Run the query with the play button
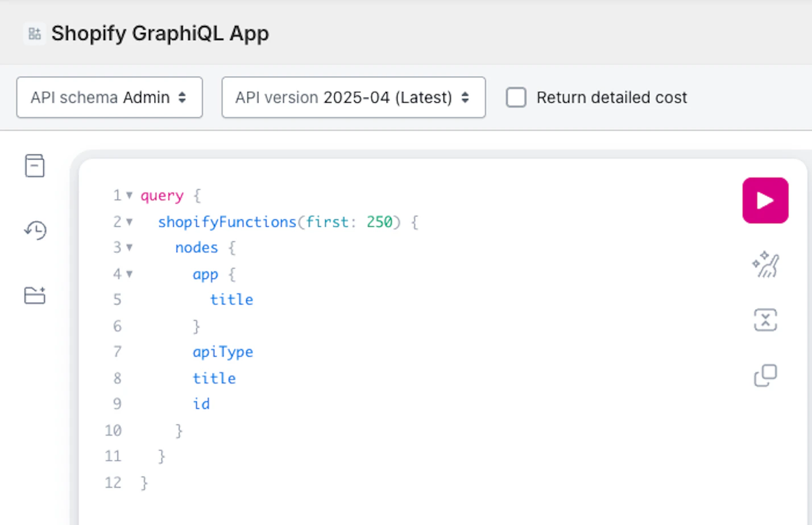Screen dimensions: 812x525 pos(765,201)
